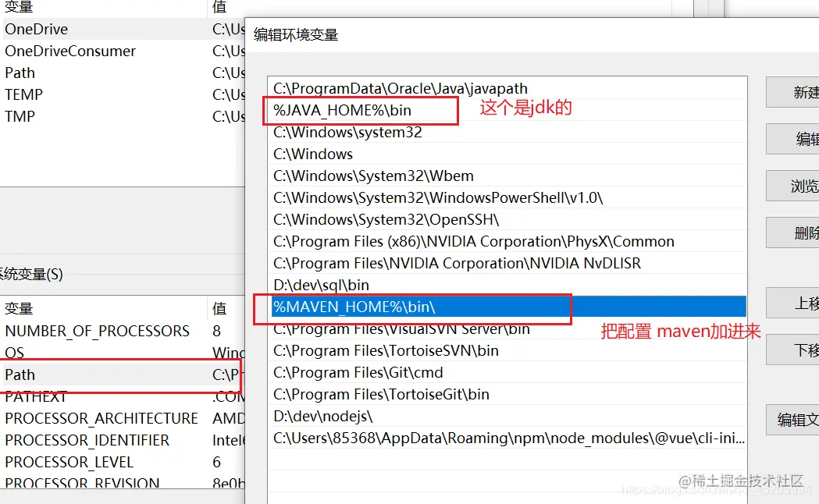Select the WindowsPowerShell\v1.0\ path entry

pos(507,197)
